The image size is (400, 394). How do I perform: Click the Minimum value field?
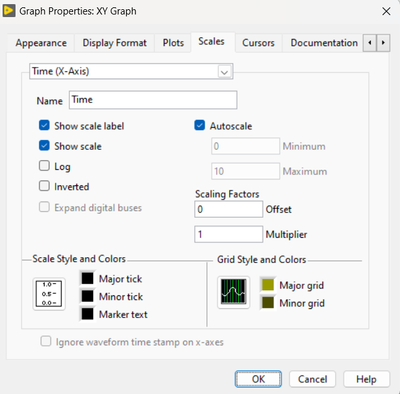tap(245, 146)
